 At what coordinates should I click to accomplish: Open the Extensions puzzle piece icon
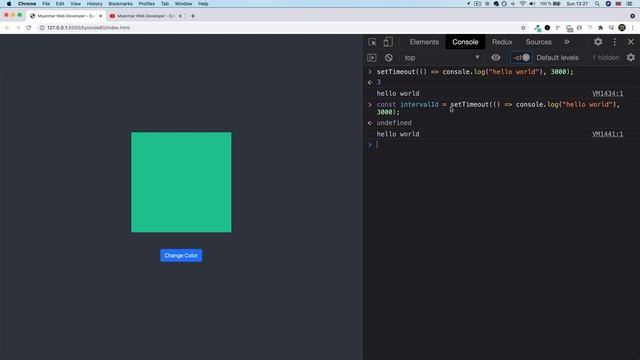[600, 28]
